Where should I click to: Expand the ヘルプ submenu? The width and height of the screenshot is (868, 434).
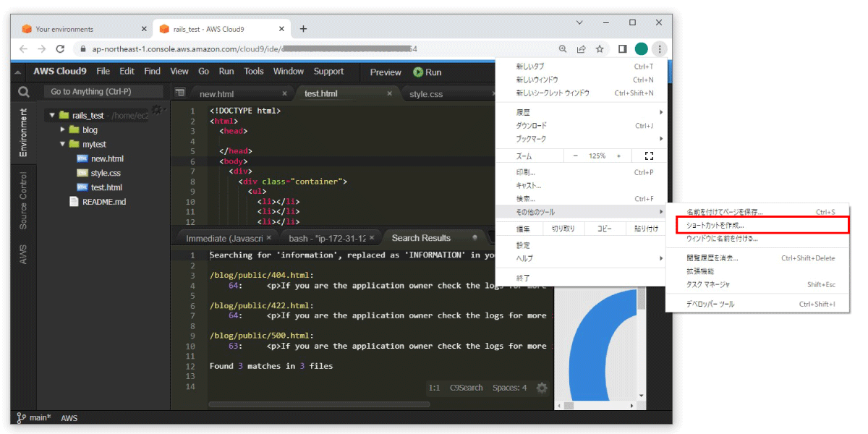[x=581, y=258]
